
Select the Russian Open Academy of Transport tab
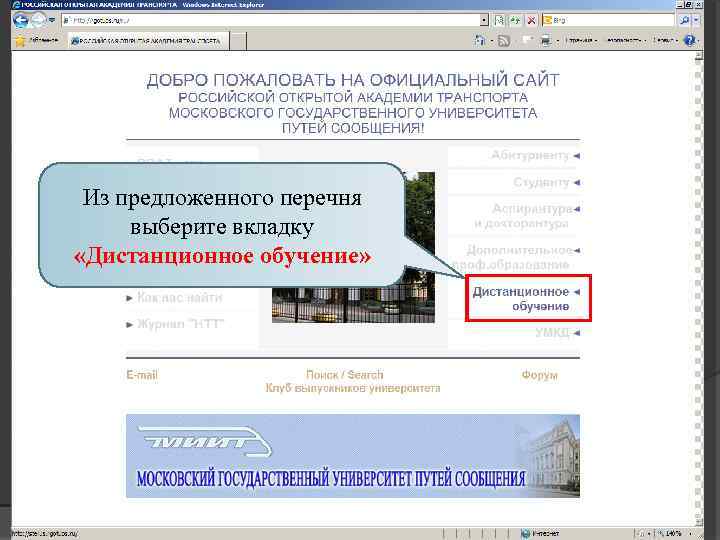pyautogui.click(x=148, y=41)
